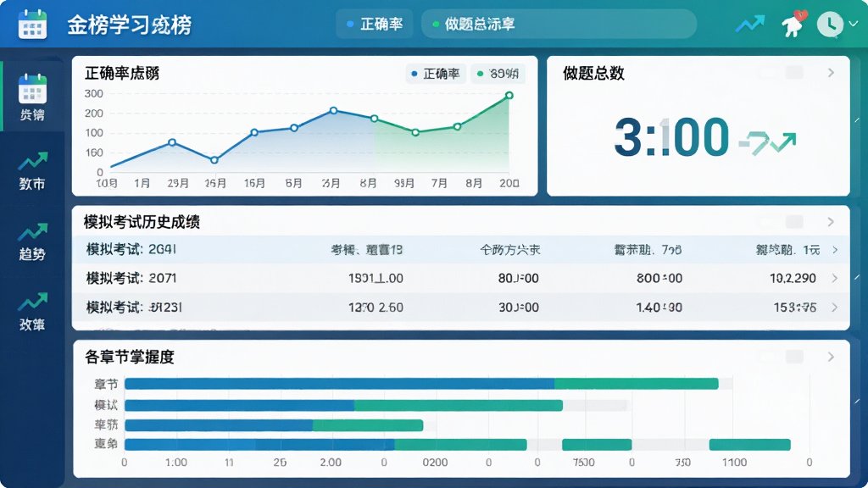The width and height of the screenshot is (868, 488).
Task: Select the 模拟考试: 2071 row label
Action: pyautogui.click(x=131, y=278)
